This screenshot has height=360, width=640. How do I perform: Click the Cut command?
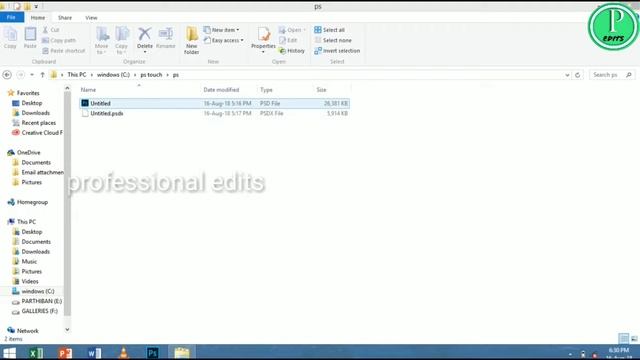coord(51,30)
